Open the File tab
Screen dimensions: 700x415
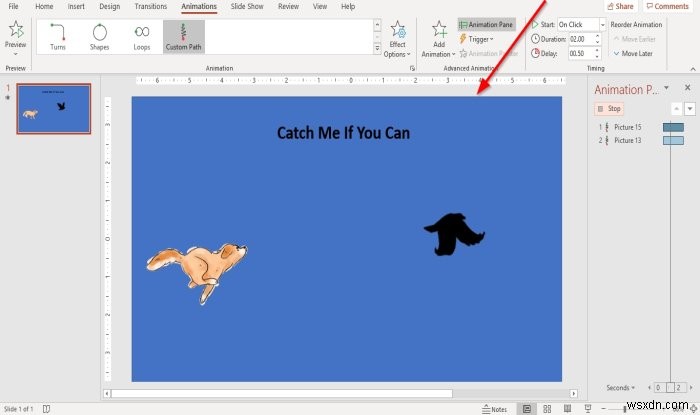pyautogui.click(x=13, y=6)
